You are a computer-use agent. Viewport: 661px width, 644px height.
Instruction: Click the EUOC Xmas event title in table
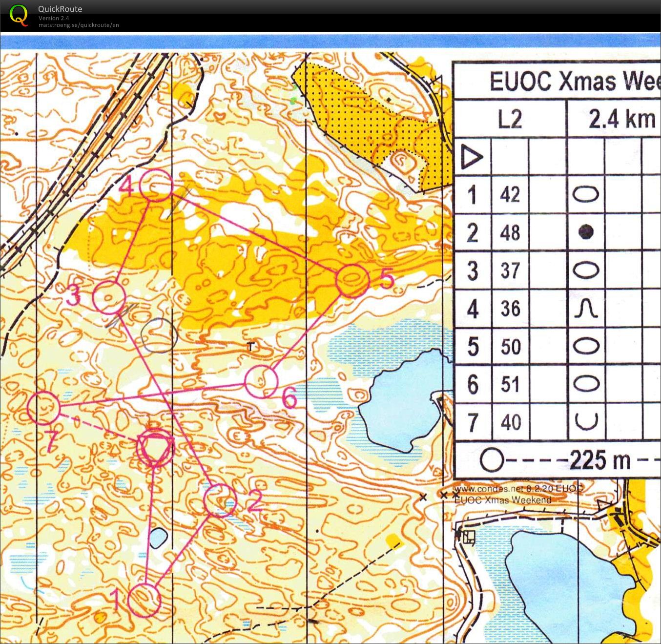point(575,81)
